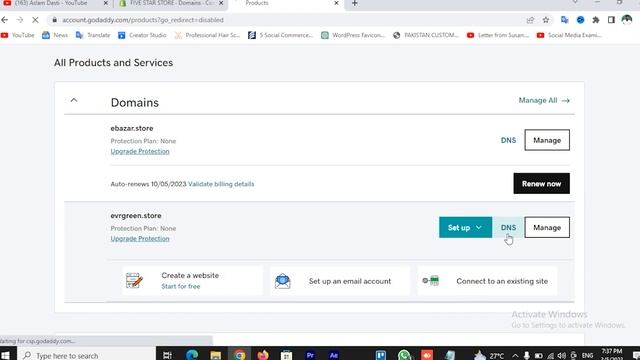Click the Renew now button
Image resolution: width=640 pixels, height=360 pixels.
click(541, 183)
